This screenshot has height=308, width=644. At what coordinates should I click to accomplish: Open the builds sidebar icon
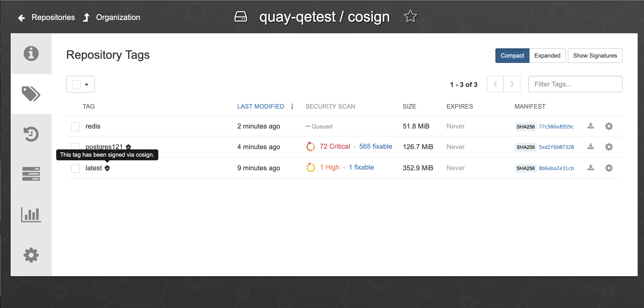(x=31, y=174)
